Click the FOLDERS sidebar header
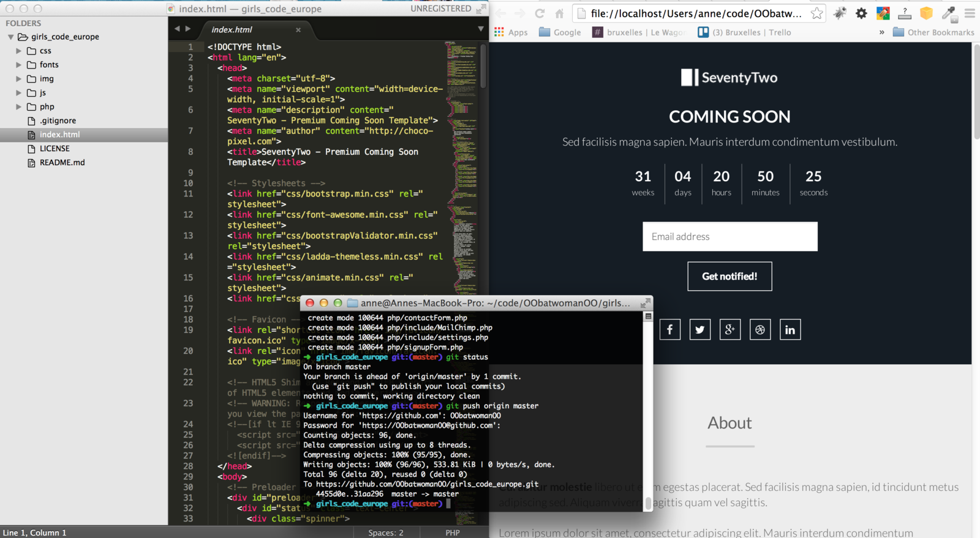The height and width of the screenshot is (538, 980). [23, 23]
